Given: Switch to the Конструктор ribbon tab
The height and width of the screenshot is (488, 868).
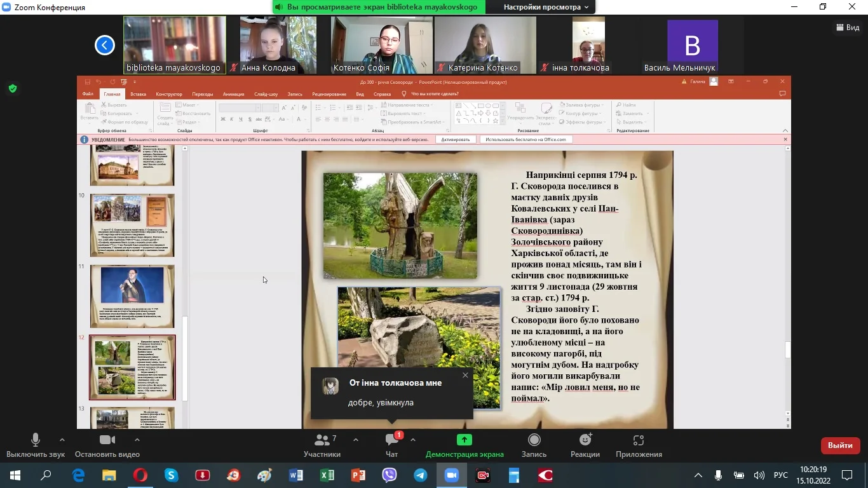Looking at the screenshot, I should [x=169, y=94].
